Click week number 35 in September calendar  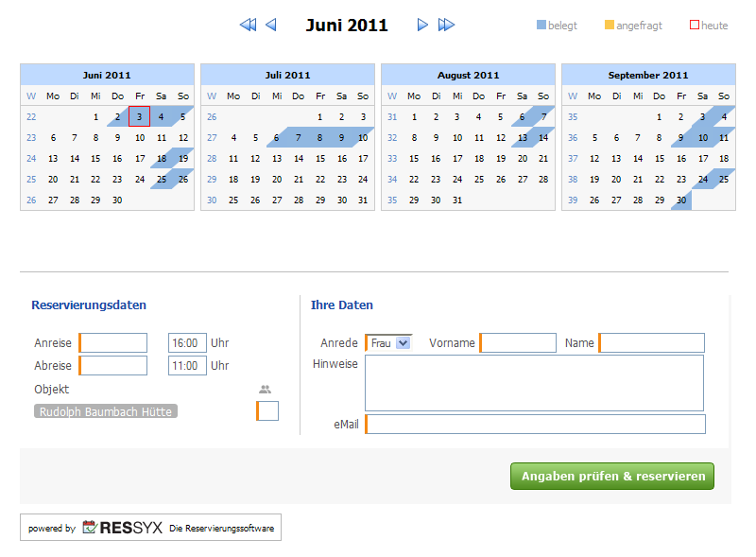click(573, 116)
